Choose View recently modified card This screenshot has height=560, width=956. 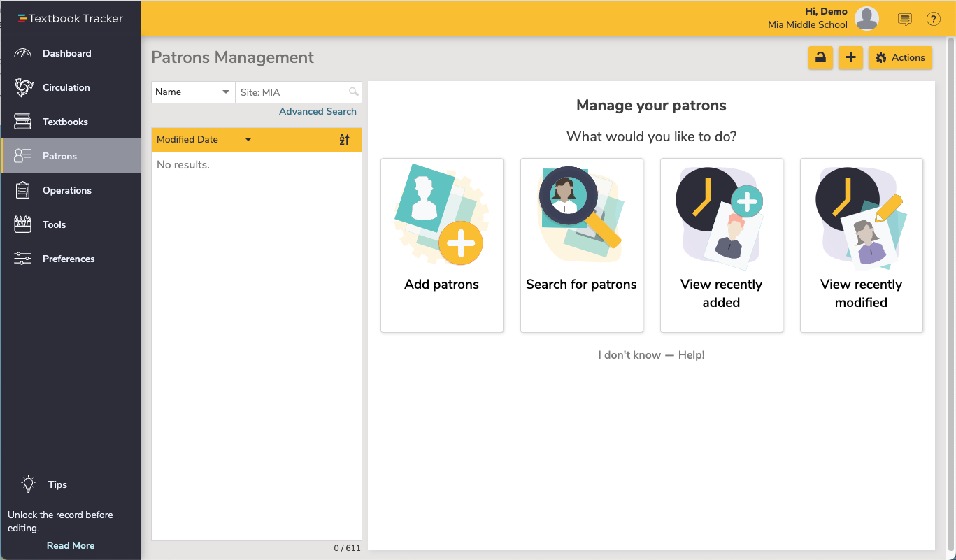pyautogui.click(x=861, y=245)
